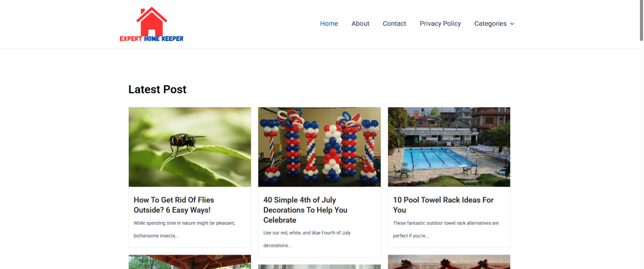Visit the Contact page

tap(394, 23)
